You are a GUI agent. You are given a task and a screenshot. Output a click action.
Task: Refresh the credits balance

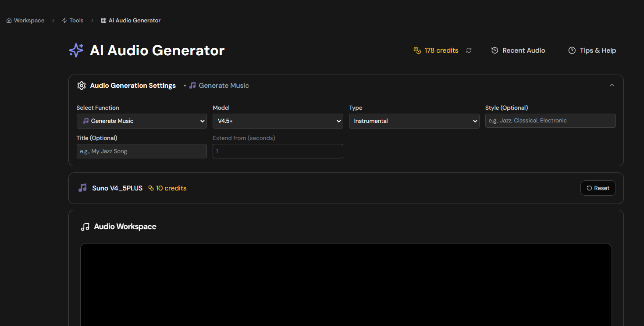click(469, 50)
